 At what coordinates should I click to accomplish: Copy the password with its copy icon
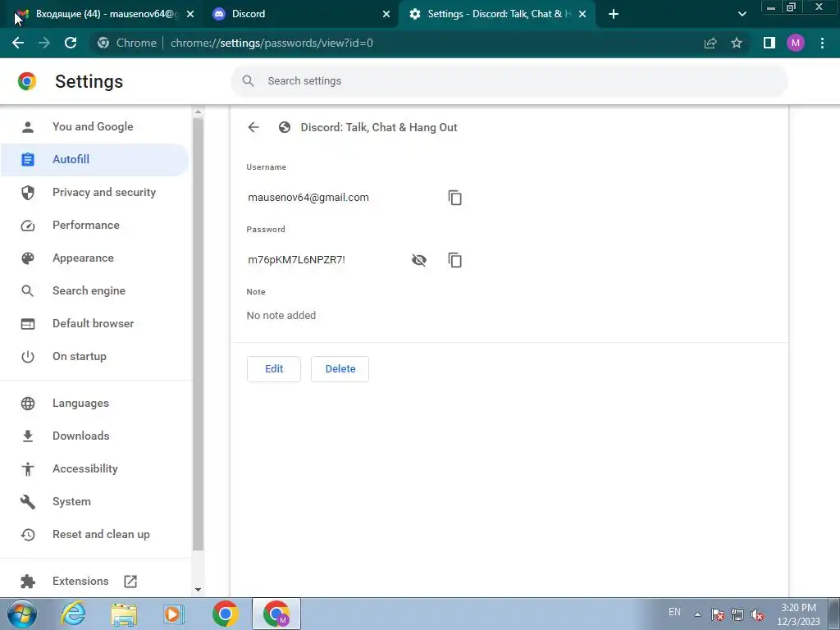pos(454,260)
